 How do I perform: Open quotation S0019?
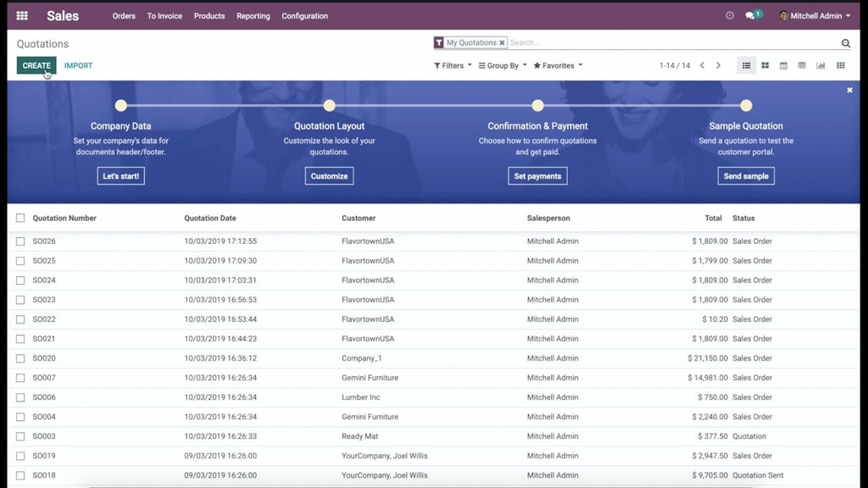tap(44, 456)
